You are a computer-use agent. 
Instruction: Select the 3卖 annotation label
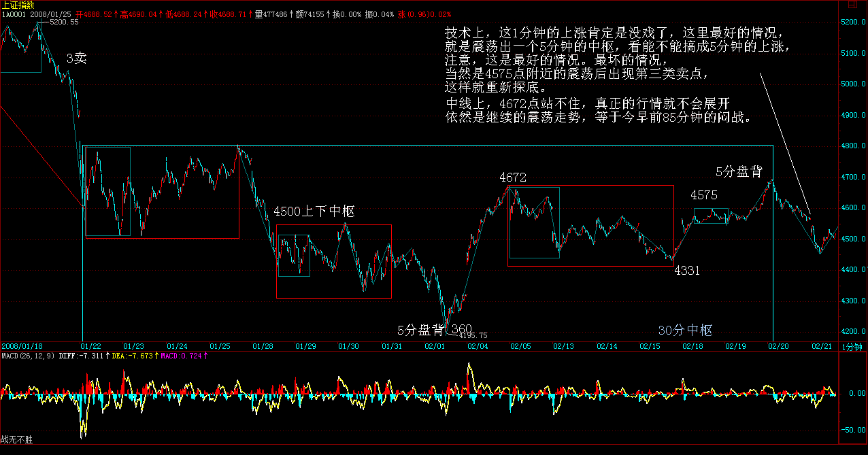76,58
